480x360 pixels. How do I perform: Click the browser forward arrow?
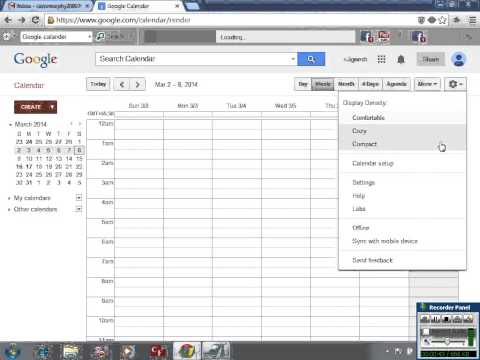coord(22,20)
